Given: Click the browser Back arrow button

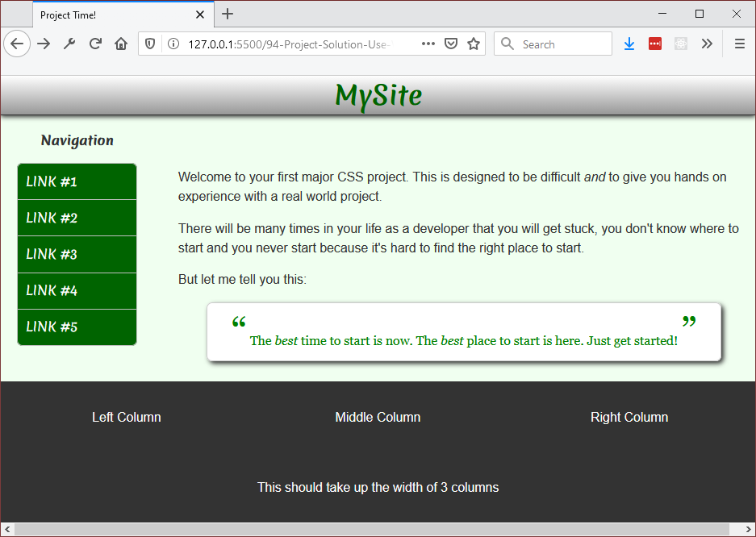Looking at the screenshot, I should coord(17,44).
